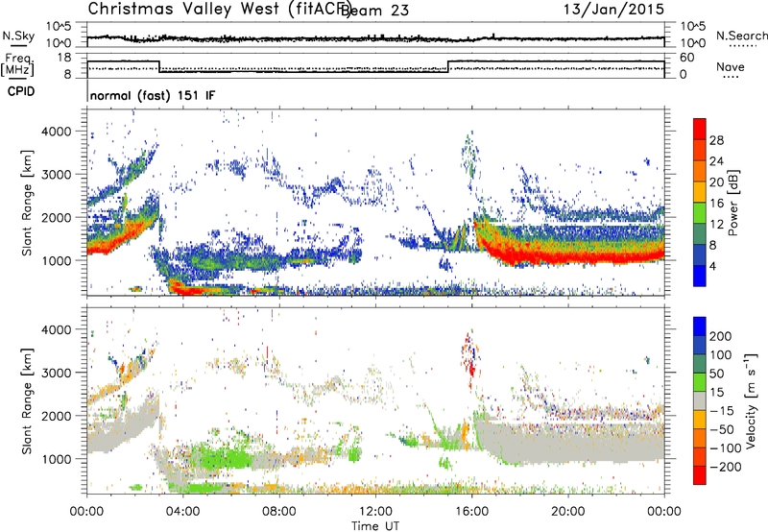Viewport: 768px width, 532px height.
Task: Click the "2000" tick of power panel
Action: point(57,217)
